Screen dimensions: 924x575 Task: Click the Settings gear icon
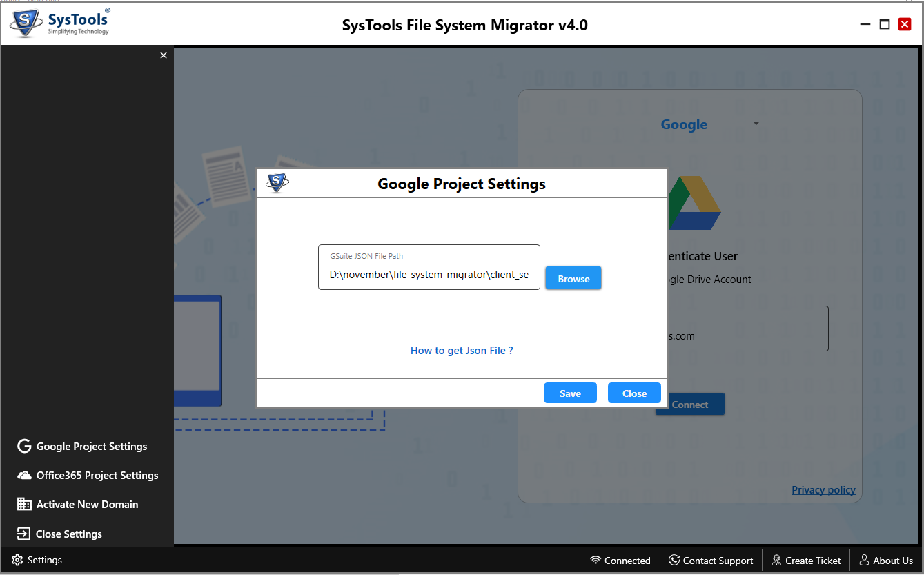(17, 560)
